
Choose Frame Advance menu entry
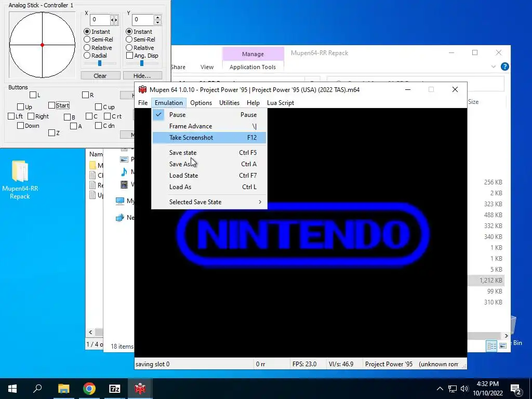coord(209,126)
